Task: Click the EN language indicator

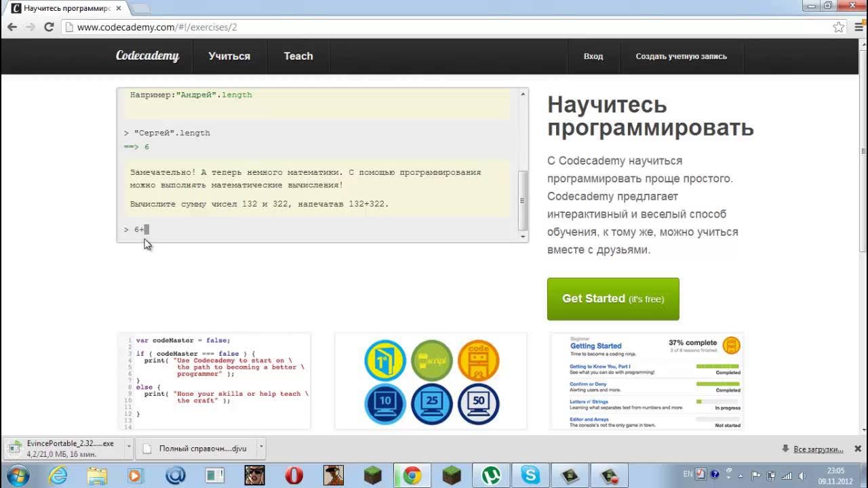Action: 688,474
